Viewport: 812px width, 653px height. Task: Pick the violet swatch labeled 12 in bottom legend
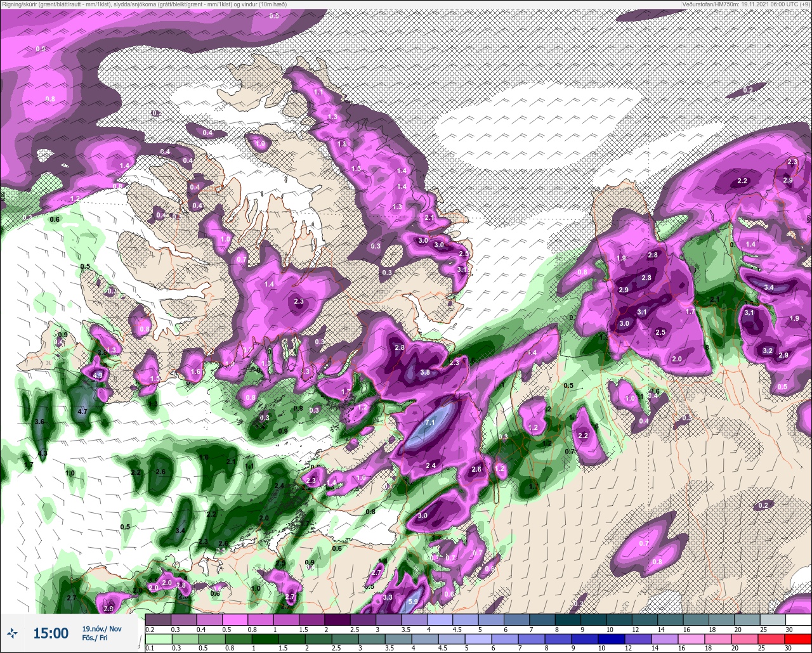tap(638, 639)
